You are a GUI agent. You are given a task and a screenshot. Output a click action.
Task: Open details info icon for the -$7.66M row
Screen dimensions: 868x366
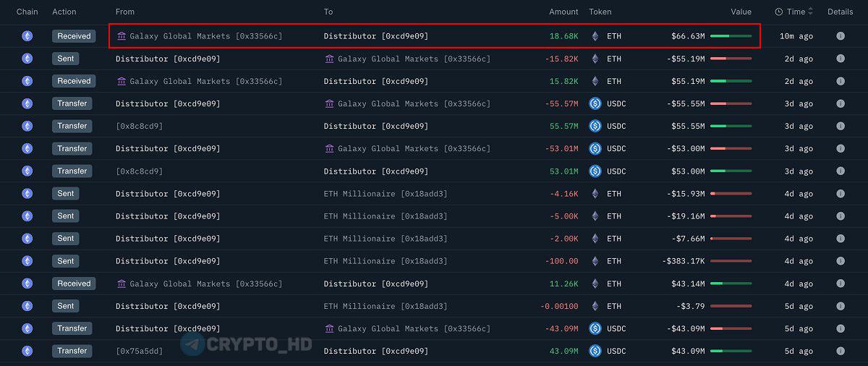840,239
